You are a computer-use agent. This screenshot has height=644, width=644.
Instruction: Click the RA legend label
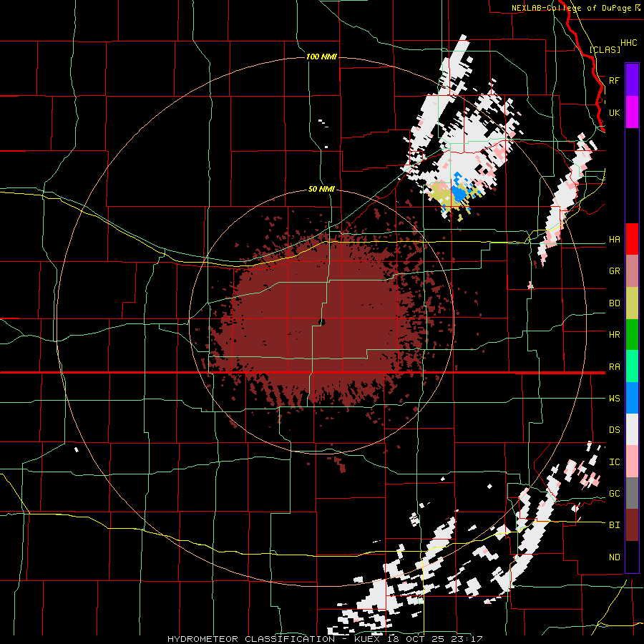pyautogui.click(x=614, y=367)
